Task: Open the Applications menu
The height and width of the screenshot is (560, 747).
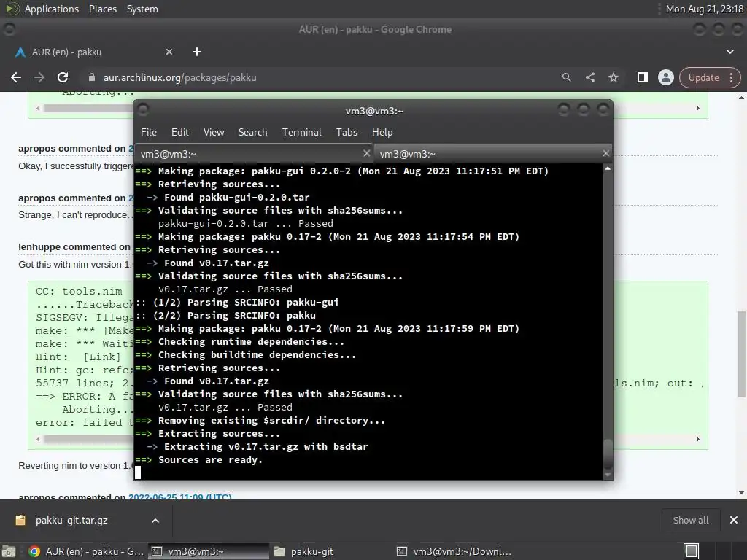Action: pyautogui.click(x=52, y=9)
